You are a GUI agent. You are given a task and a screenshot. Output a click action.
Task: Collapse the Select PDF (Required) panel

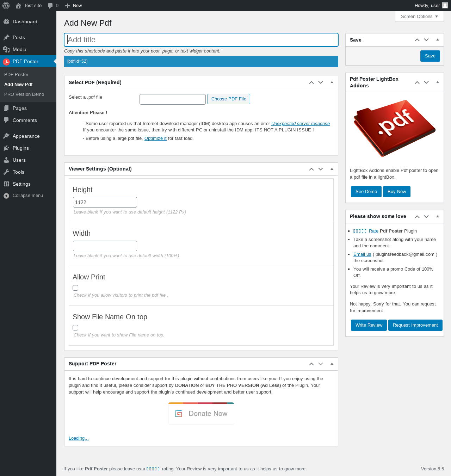pyautogui.click(x=332, y=82)
